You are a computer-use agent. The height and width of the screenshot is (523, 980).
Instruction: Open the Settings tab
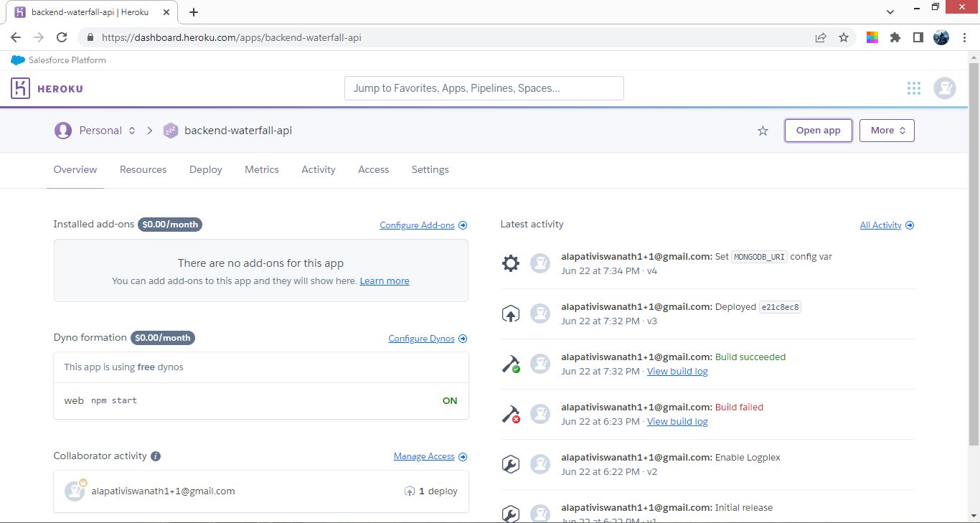pyautogui.click(x=430, y=169)
